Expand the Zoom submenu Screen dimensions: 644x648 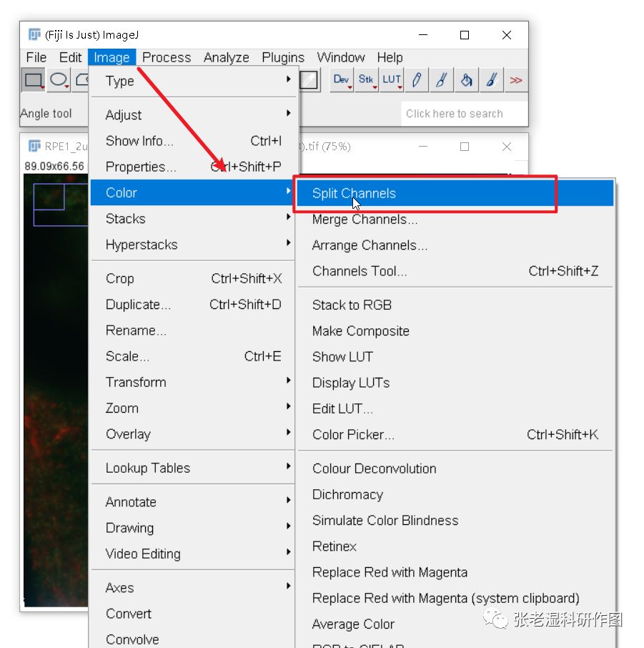pyautogui.click(x=192, y=408)
